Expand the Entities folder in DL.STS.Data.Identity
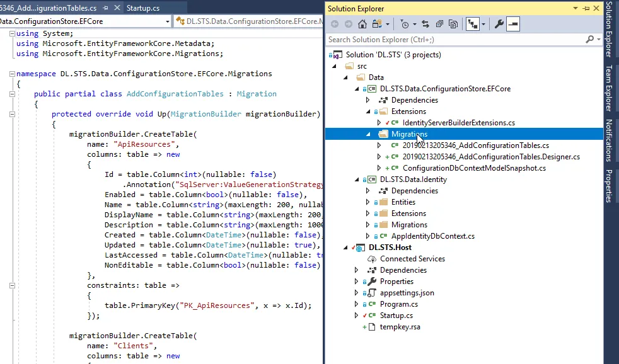The width and height of the screenshot is (619, 364). 368,202
